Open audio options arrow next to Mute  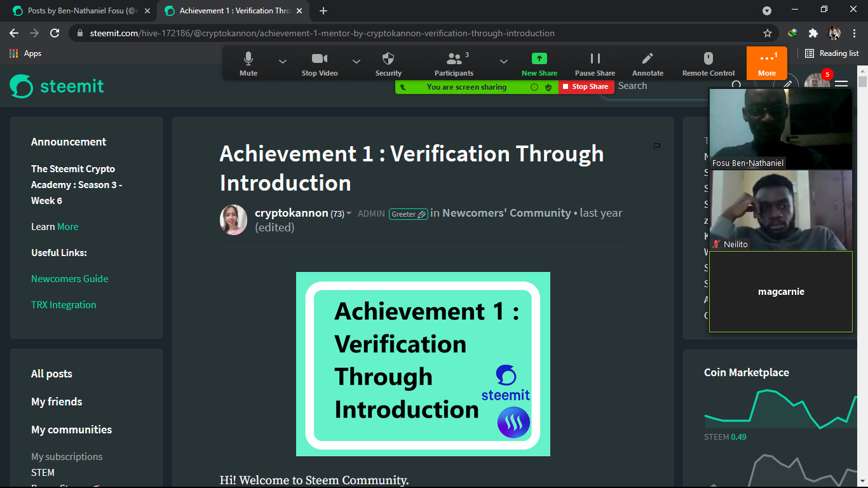283,62
